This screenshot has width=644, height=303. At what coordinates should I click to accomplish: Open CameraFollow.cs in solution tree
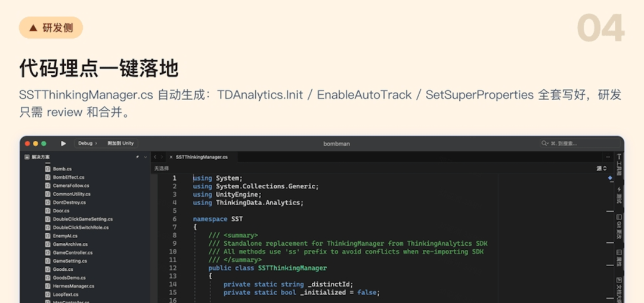pyautogui.click(x=71, y=185)
